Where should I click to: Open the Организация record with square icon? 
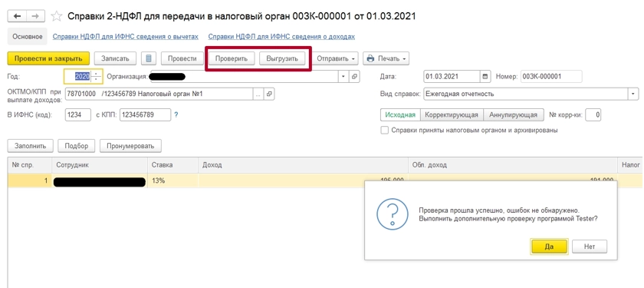click(354, 77)
